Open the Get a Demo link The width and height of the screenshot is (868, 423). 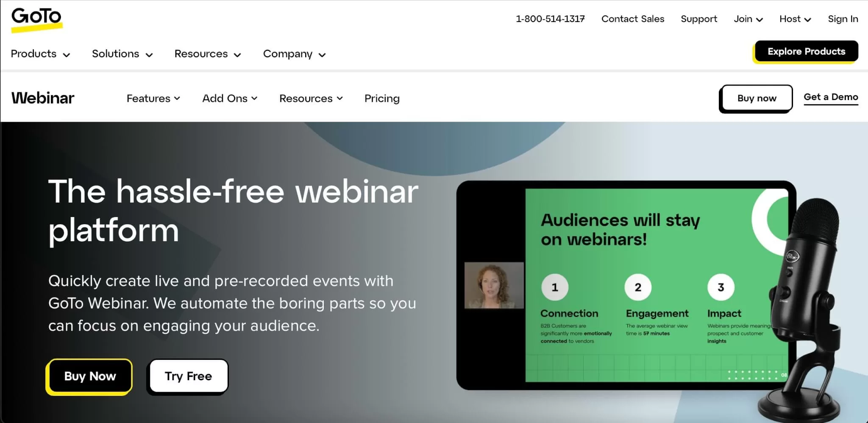coord(831,97)
